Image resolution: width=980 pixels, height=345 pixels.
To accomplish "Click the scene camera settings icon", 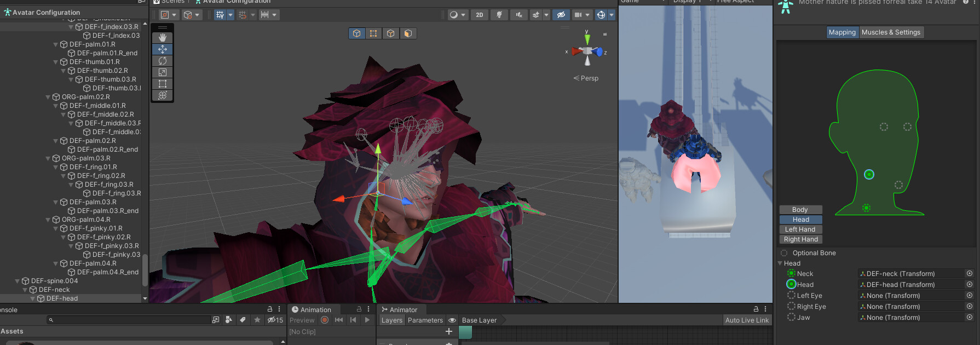I will (578, 15).
